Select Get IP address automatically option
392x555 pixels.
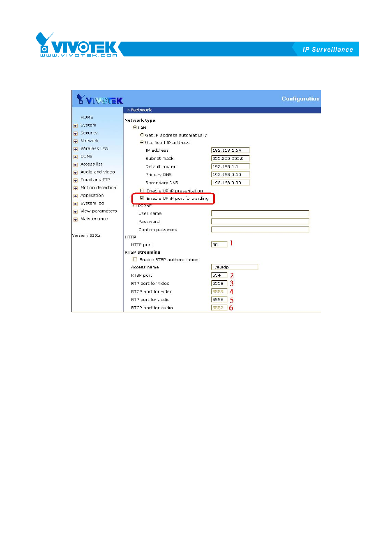(x=142, y=135)
